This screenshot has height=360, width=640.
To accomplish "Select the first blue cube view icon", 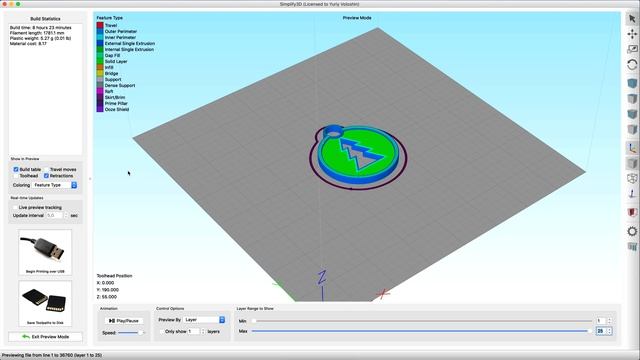I will [x=632, y=83].
